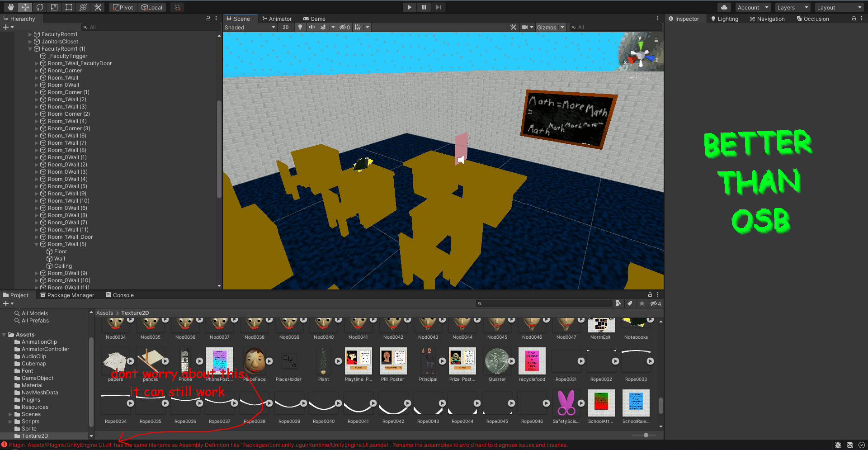This screenshot has height=450, width=868.
Task: Collapse the Room_1Wall (5) hierarchy item
Action: (37, 244)
